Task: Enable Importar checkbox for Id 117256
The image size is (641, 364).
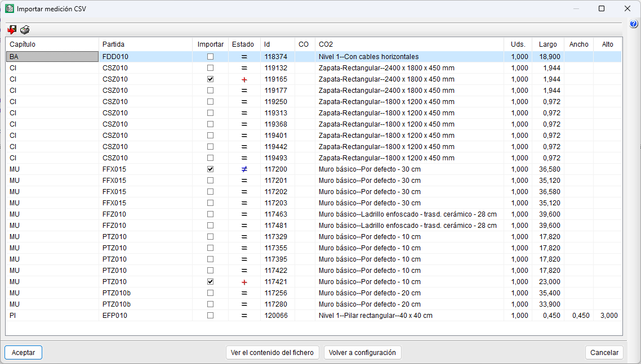Action: point(210,293)
